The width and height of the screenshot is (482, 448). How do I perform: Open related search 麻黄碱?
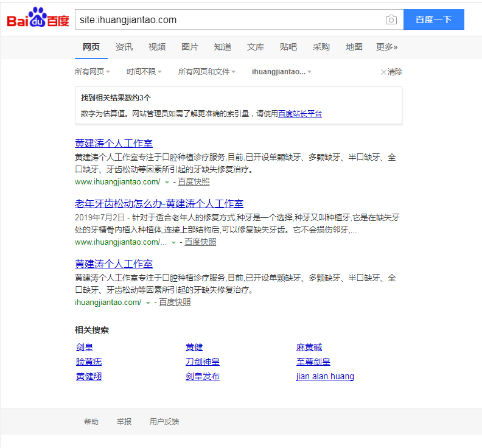pyautogui.click(x=309, y=347)
